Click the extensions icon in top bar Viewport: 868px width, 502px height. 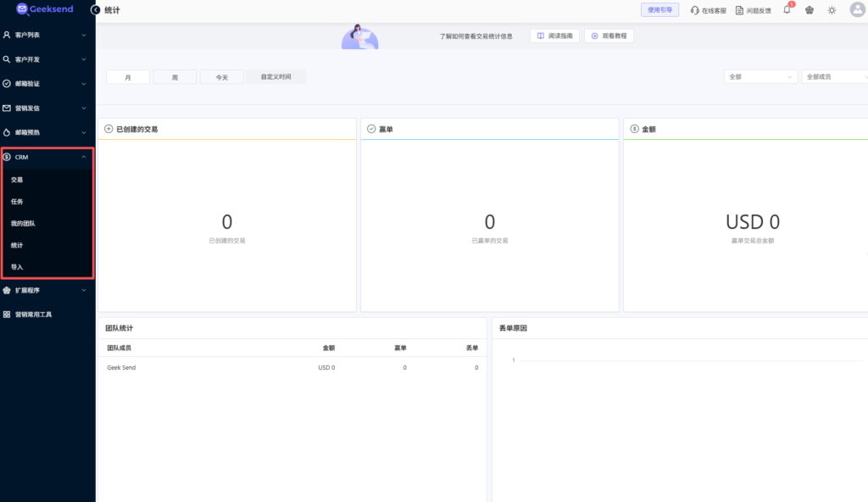809,10
